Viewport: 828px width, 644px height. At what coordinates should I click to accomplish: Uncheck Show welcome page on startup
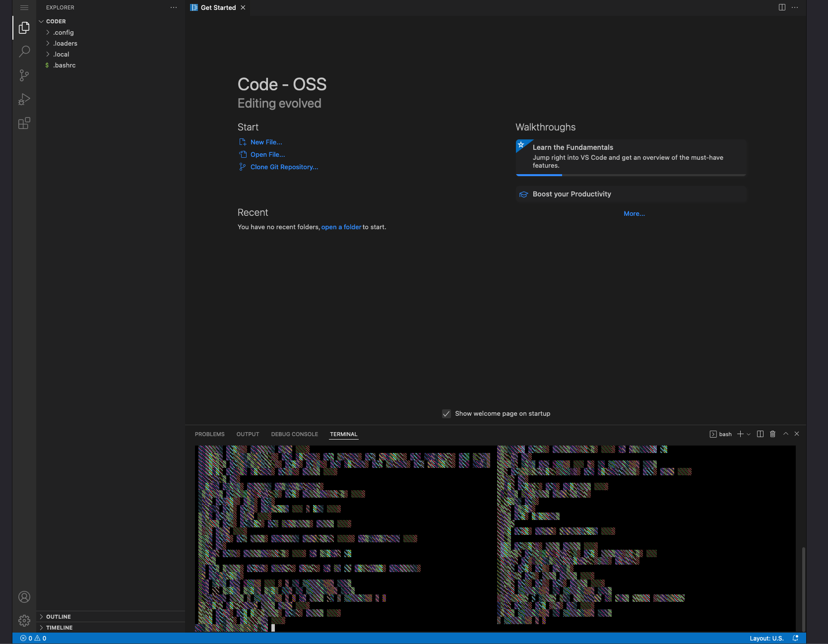(x=446, y=413)
